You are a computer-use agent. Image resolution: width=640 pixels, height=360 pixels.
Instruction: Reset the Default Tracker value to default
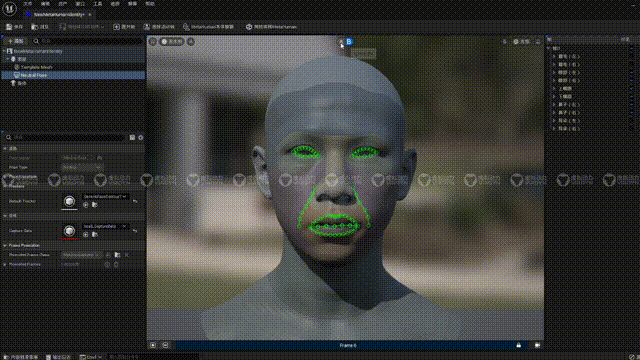coord(135,201)
